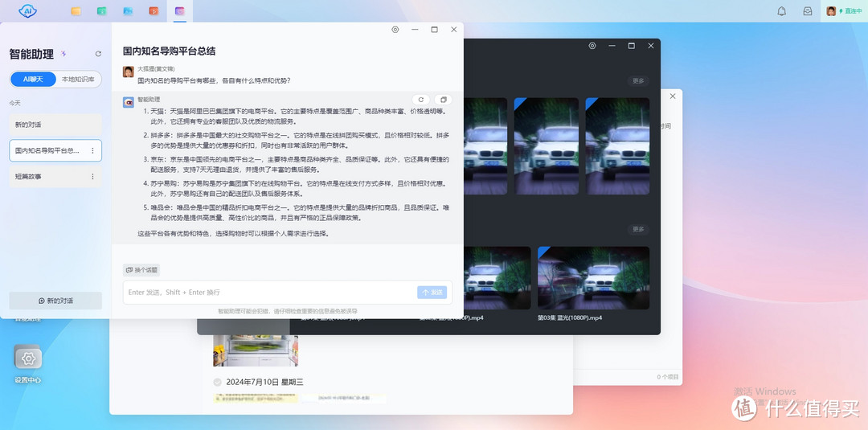Open the top-row rightmost car video thumbnail

pyautogui.click(x=617, y=146)
